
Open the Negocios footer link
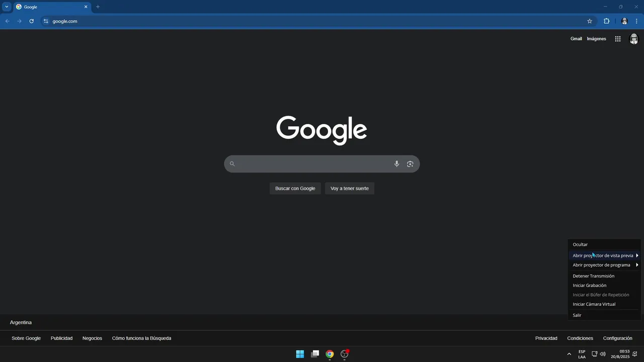pos(92,338)
